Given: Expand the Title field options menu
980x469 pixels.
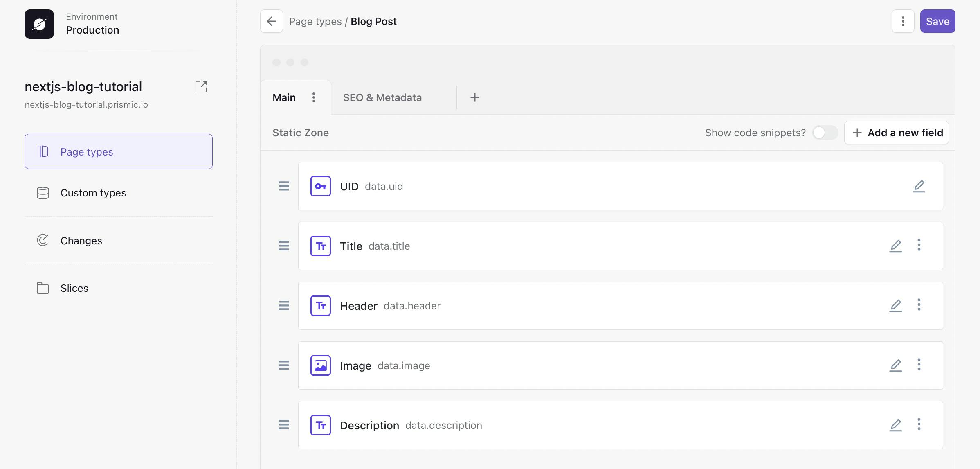Looking at the screenshot, I should pos(919,246).
